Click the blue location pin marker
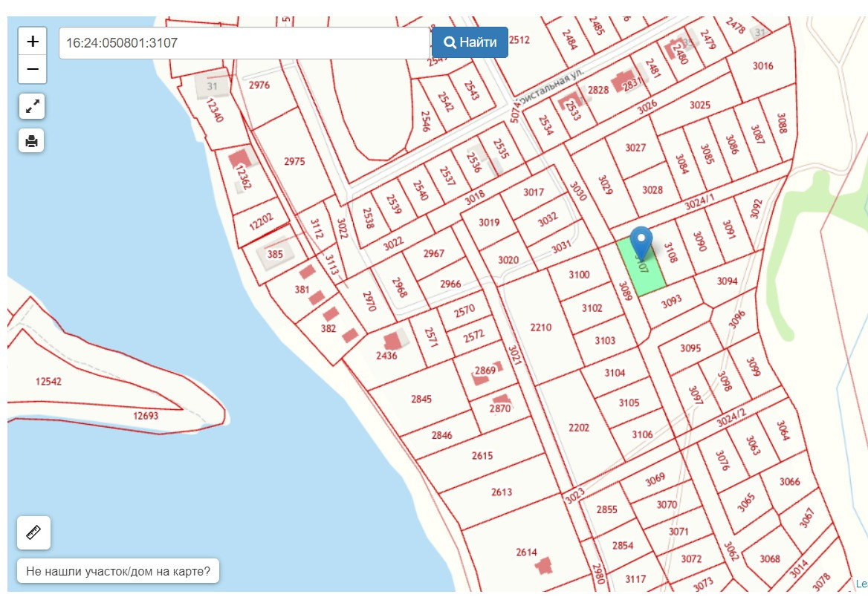Image resolution: width=868 pixels, height=600 pixels. [x=641, y=244]
